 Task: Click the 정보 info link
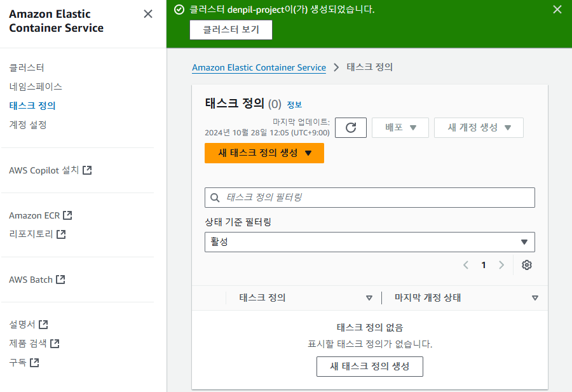click(294, 105)
